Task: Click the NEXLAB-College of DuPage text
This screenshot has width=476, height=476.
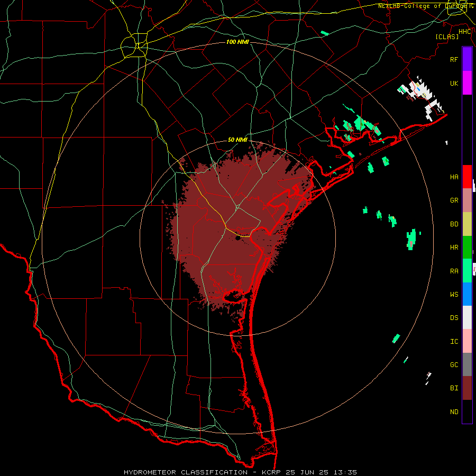Action: (x=422, y=6)
